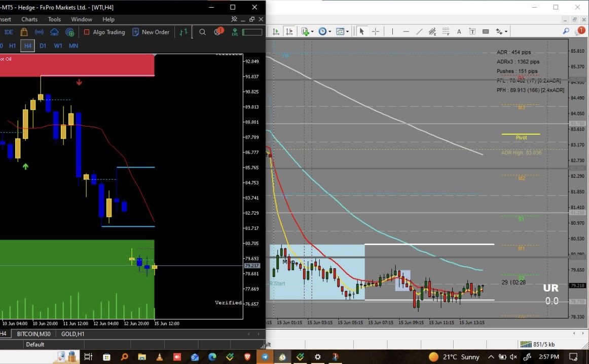Viewport: 589px width, 364px height.
Task: Open the Tools menu
Action: click(x=54, y=19)
